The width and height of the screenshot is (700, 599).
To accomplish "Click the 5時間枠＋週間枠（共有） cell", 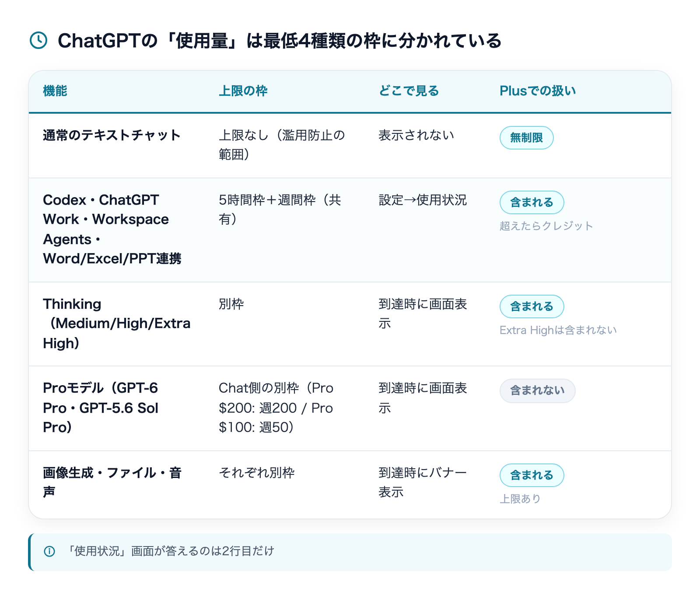I will click(x=280, y=209).
